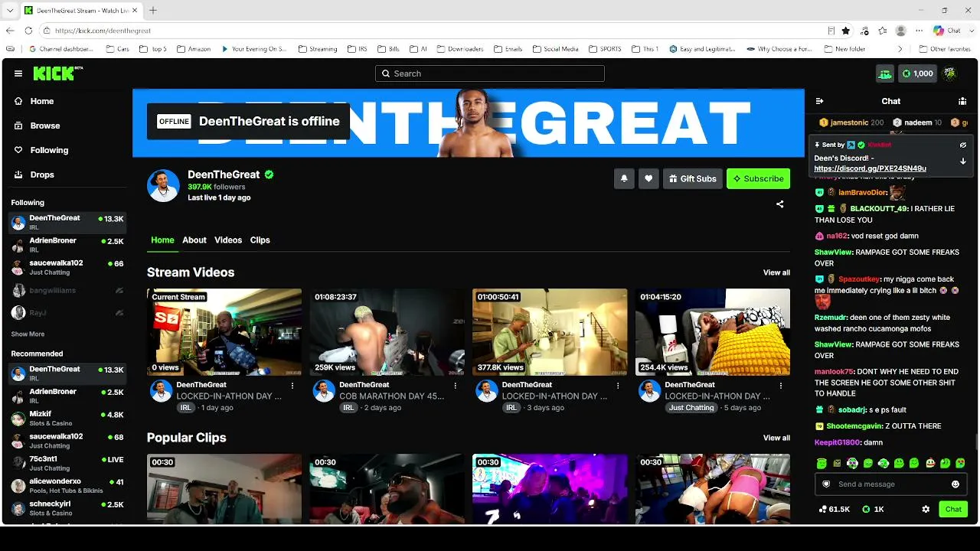This screenshot has width=980, height=551.
Task: Click the green Chat send button
Action: tap(953, 509)
